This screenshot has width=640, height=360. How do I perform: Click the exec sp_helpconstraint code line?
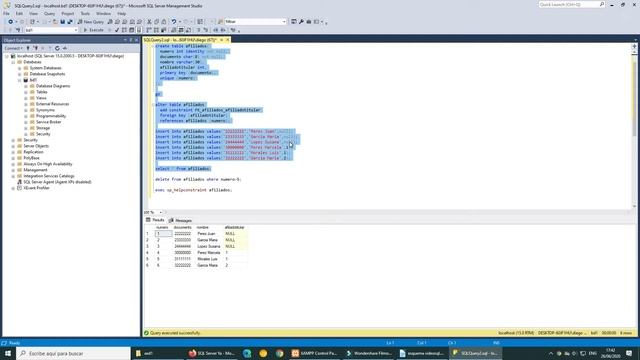coord(193,190)
